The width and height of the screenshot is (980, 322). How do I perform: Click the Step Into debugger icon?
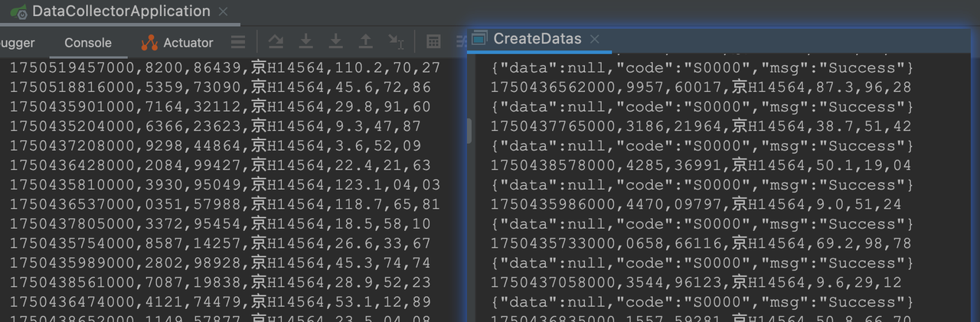click(x=305, y=41)
